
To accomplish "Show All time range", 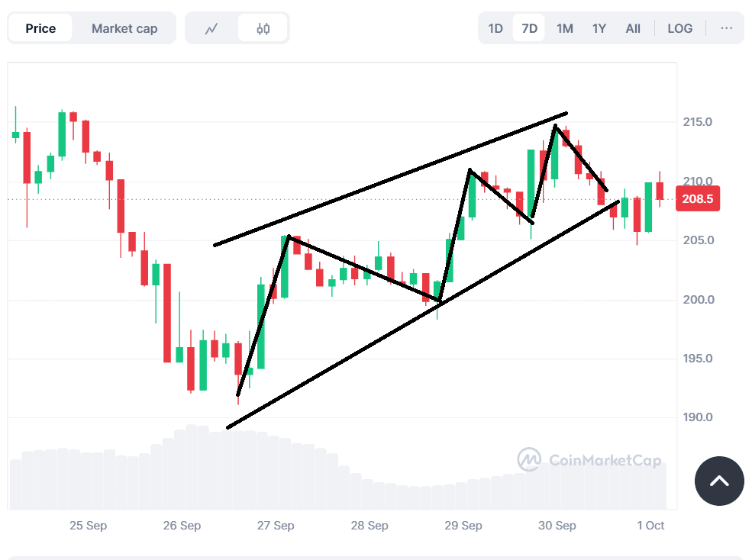I will 633,29.
